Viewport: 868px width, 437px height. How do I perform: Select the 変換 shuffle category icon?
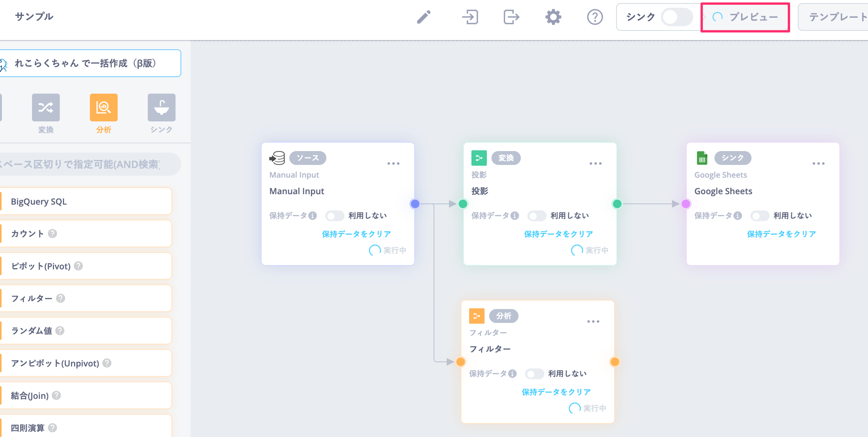coord(46,108)
